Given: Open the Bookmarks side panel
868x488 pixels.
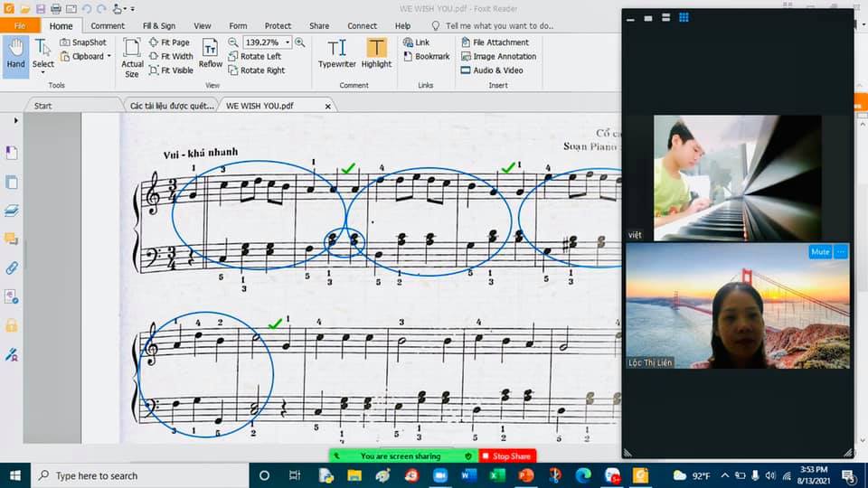Looking at the screenshot, I should 12,153.
